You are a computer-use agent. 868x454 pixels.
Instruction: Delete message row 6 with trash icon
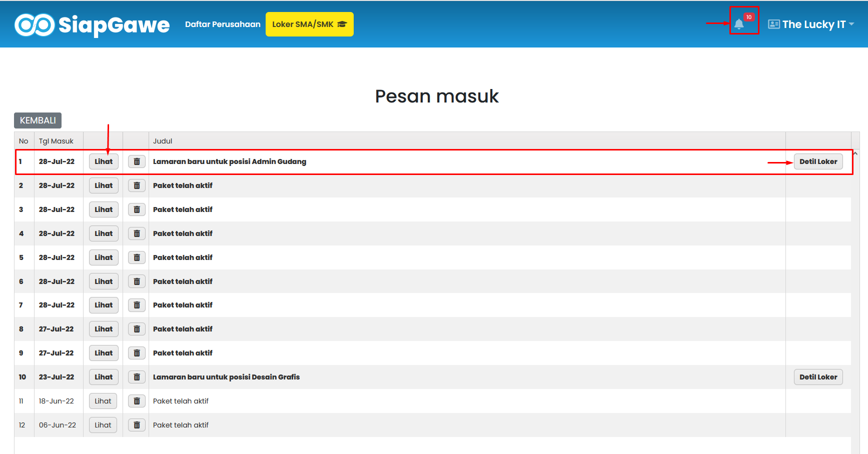(137, 281)
